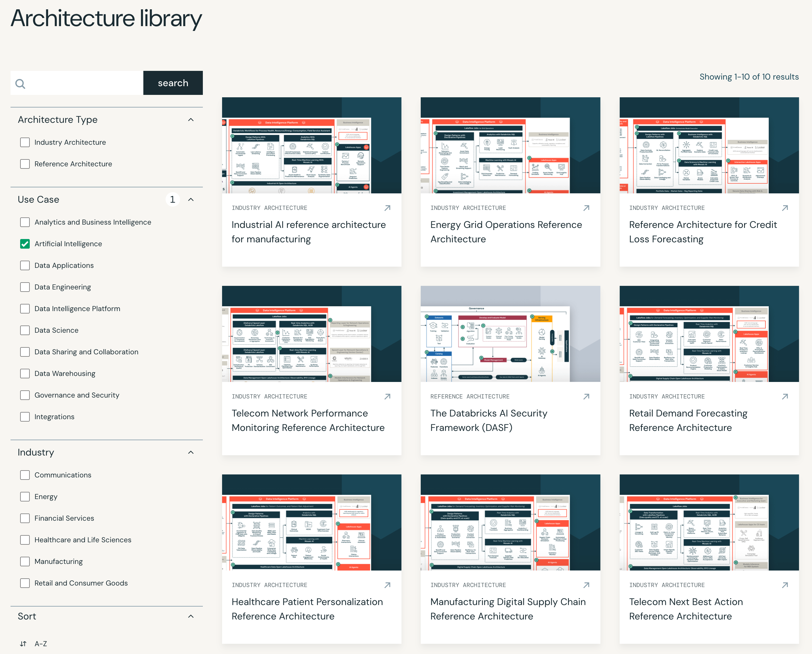Viewport: 812px width, 654px height.
Task: Collapse the Industry filter section
Action: 191,452
